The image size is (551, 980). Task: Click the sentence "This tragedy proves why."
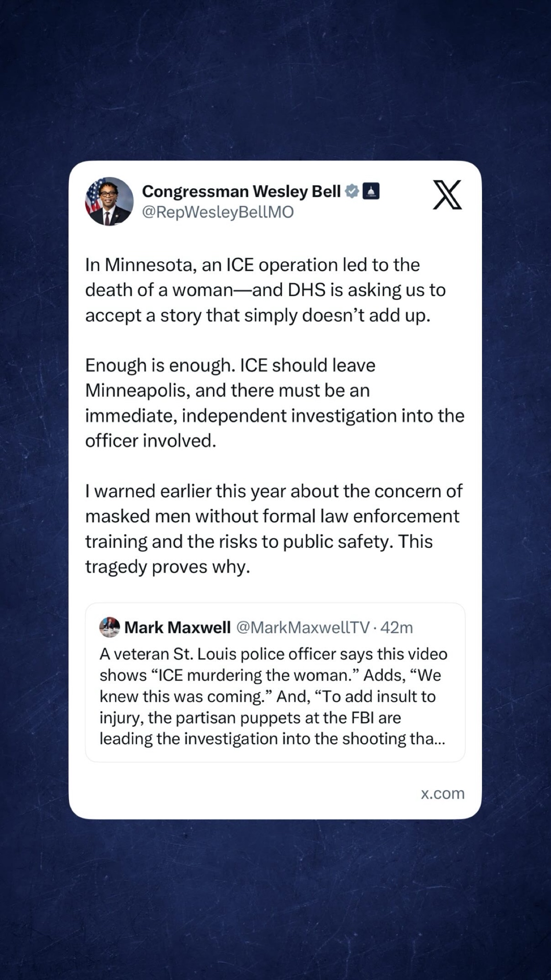(259, 554)
